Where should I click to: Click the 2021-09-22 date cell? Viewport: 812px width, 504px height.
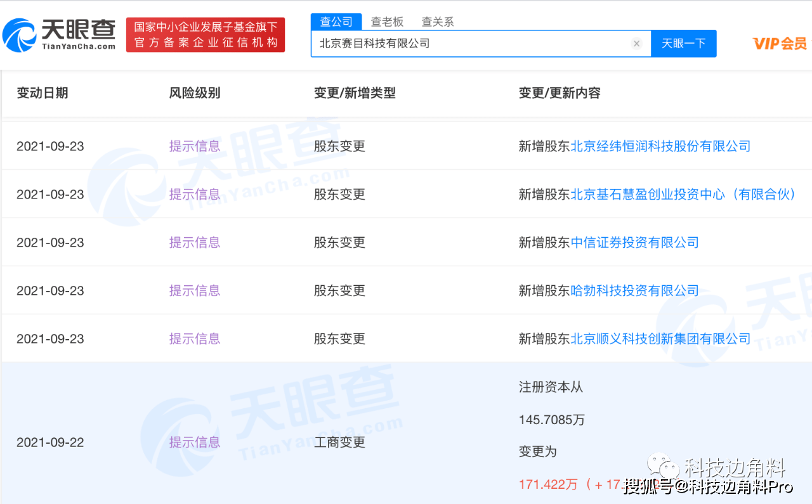pos(50,443)
